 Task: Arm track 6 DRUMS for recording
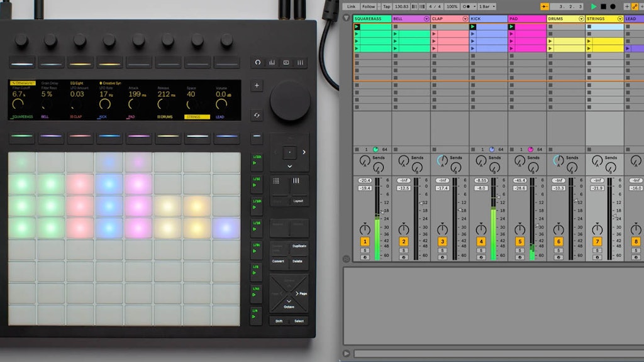(558, 258)
